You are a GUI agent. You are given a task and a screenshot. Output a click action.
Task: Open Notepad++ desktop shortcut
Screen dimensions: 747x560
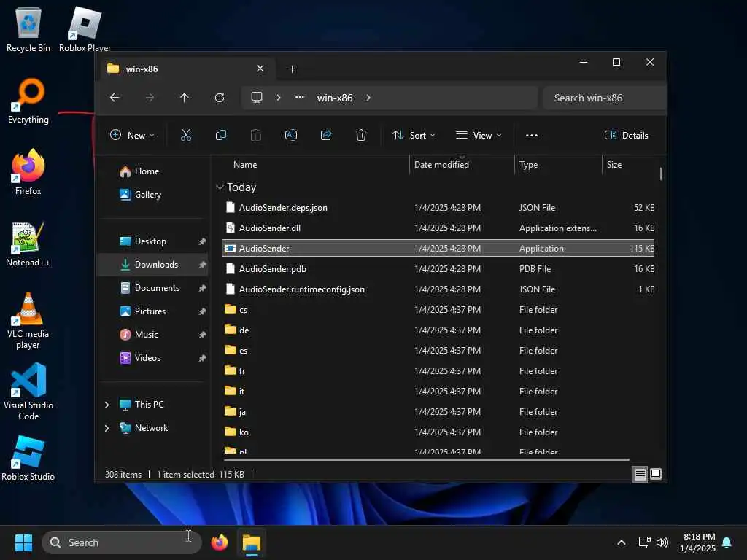[28, 244]
